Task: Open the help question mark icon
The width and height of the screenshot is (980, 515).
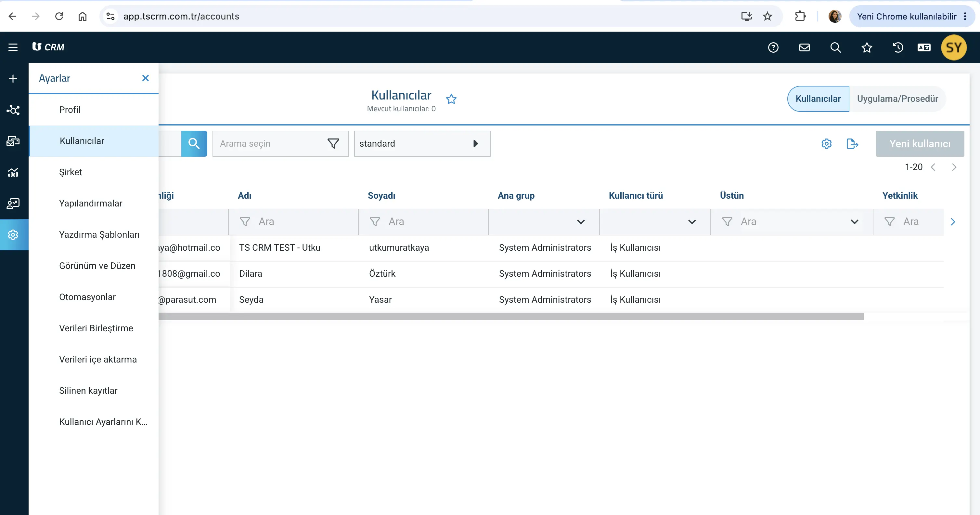Action: tap(773, 47)
